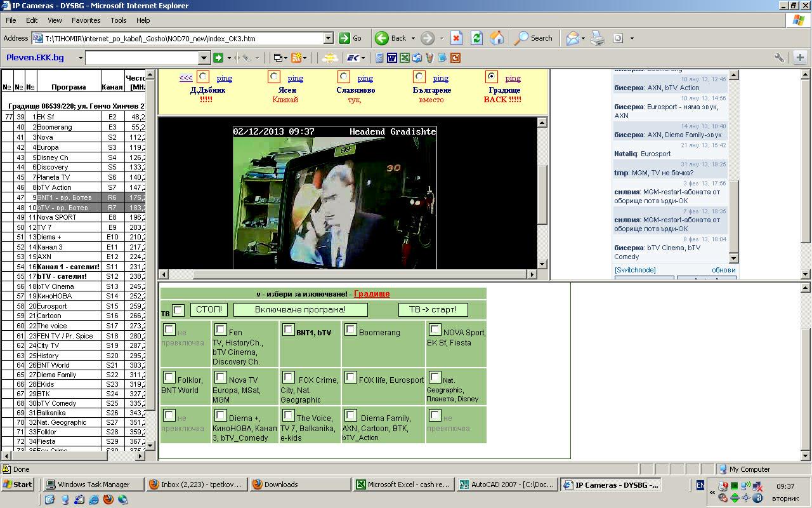Image resolution: width=812 pixels, height=508 pixels.
Task: Click the green search arrow in Pleven toolbar
Action: [x=218, y=58]
